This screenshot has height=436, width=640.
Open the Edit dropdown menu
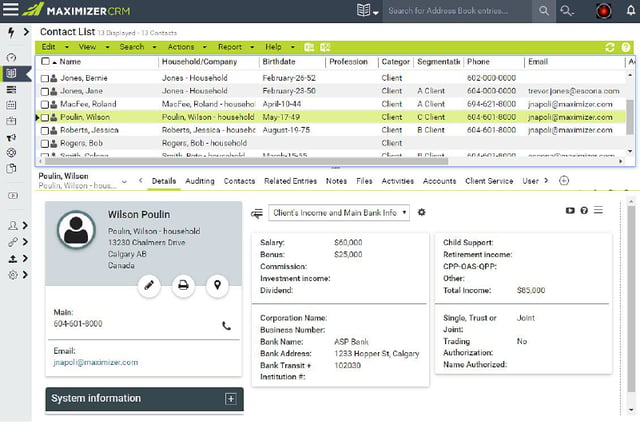(x=55, y=47)
